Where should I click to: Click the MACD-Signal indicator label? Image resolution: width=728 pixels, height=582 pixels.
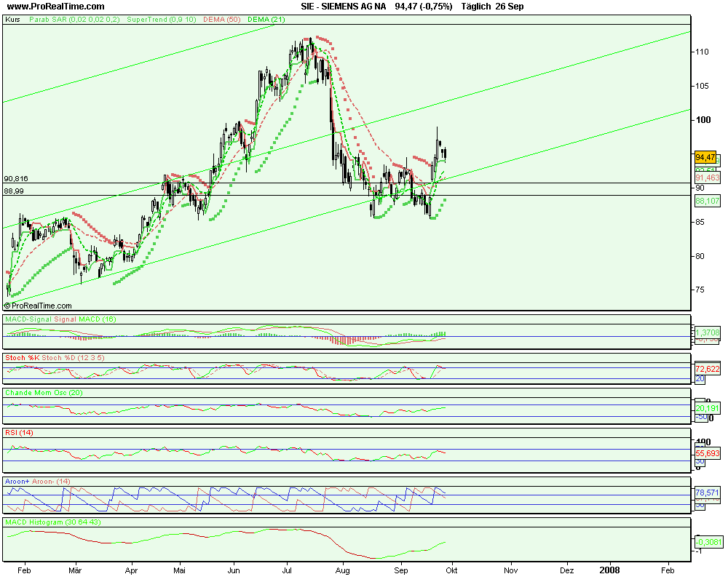(28, 319)
